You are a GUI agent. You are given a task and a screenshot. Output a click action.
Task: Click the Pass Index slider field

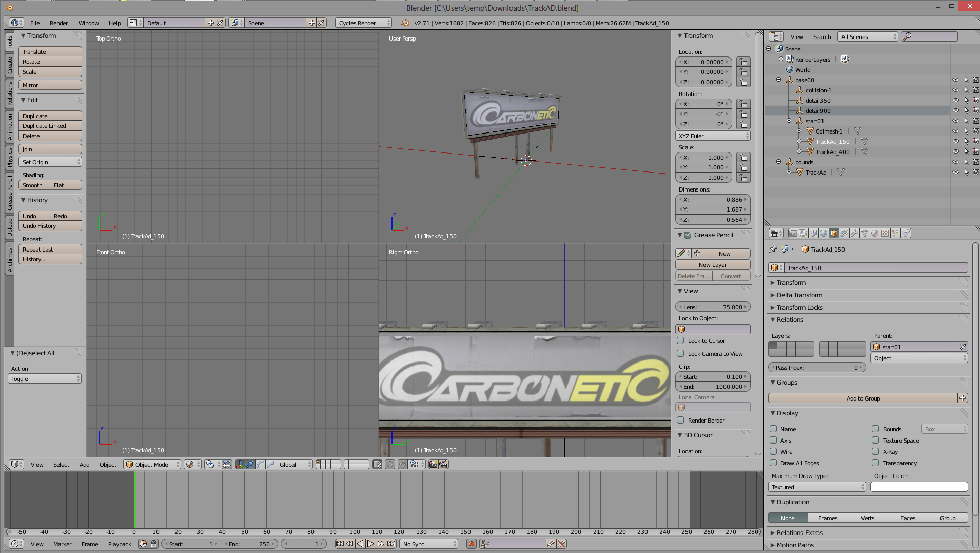(817, 367)
